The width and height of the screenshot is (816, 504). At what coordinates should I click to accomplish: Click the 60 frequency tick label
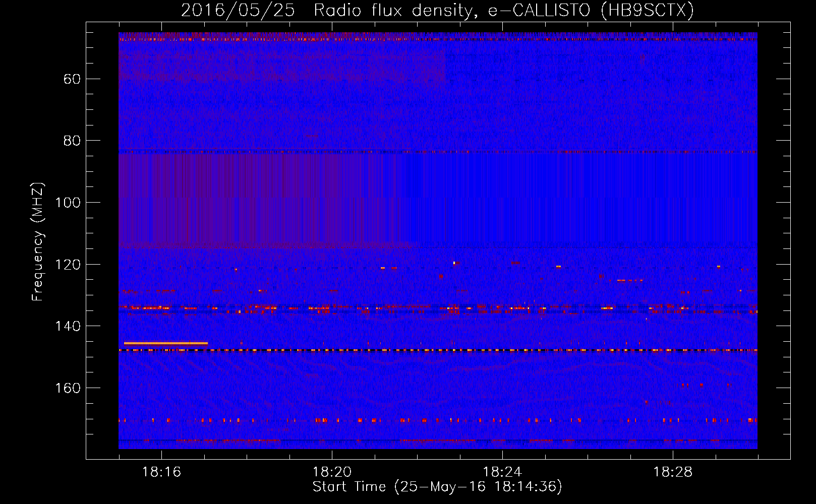click(72, 79)
